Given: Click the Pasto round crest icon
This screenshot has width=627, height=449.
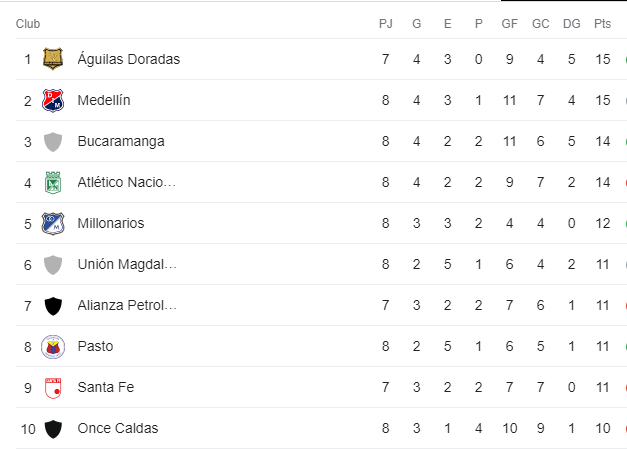Looking at the screenshot, I should point(53,347).
